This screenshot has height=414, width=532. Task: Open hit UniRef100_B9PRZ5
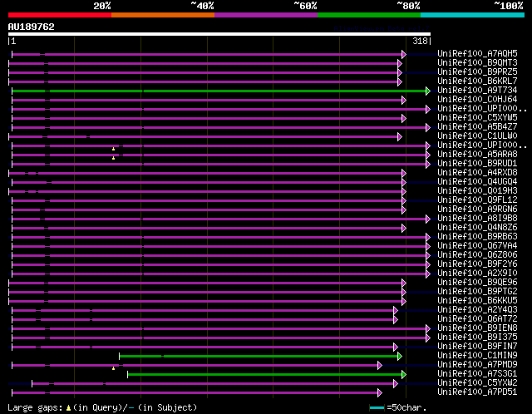(477, 72)
